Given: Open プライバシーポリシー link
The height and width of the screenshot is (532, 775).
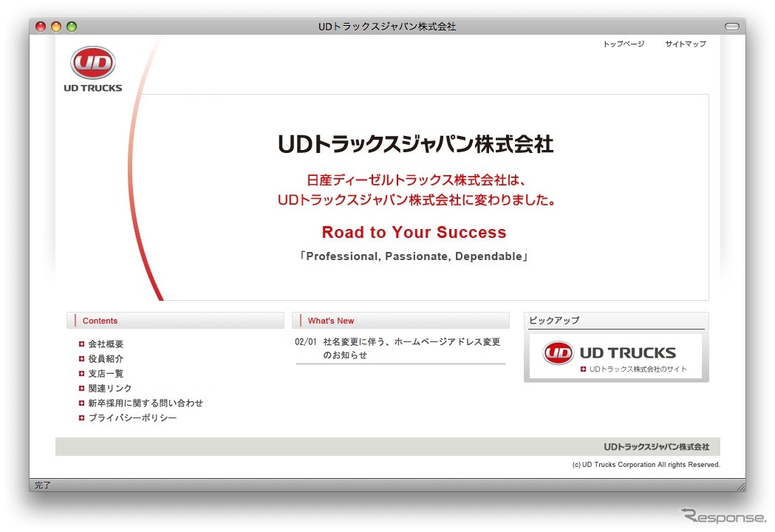Looking at the screenshot, I should 132,417.
